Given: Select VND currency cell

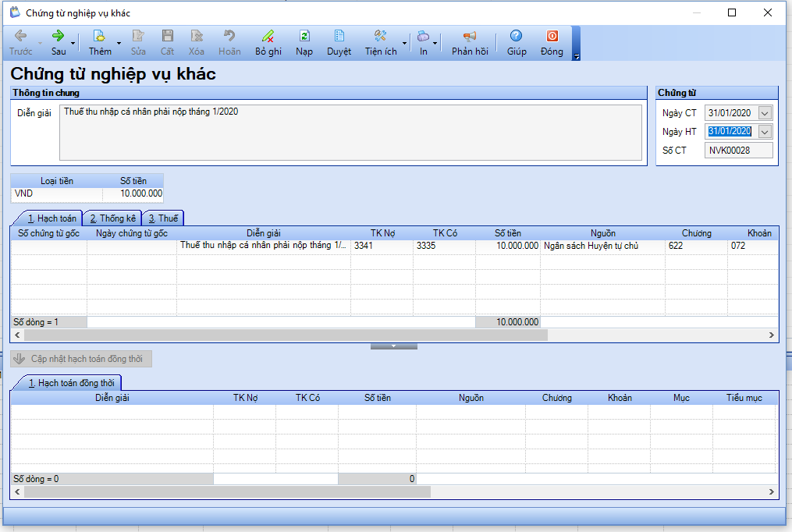Looking at the screenshot, I should click(x=56, y=193).
